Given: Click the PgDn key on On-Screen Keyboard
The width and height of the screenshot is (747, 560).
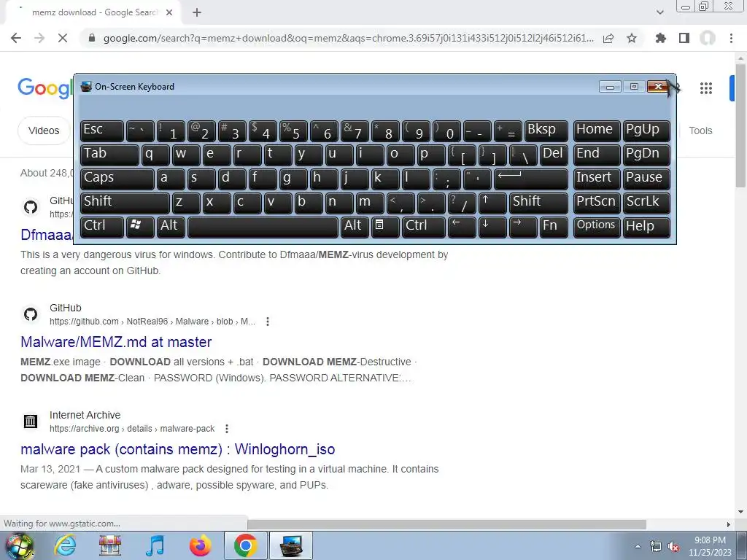Looking at the screenshot, I should point(646,155).
